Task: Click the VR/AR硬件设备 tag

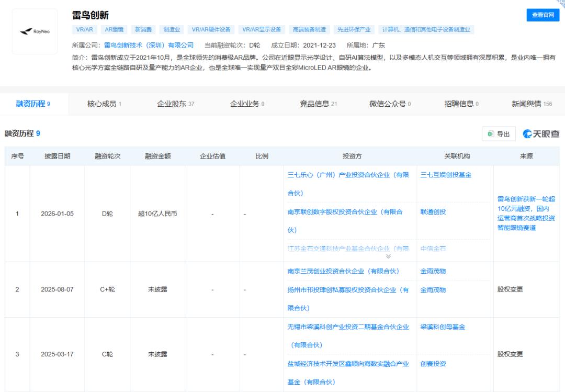Action: coord(211,30)
